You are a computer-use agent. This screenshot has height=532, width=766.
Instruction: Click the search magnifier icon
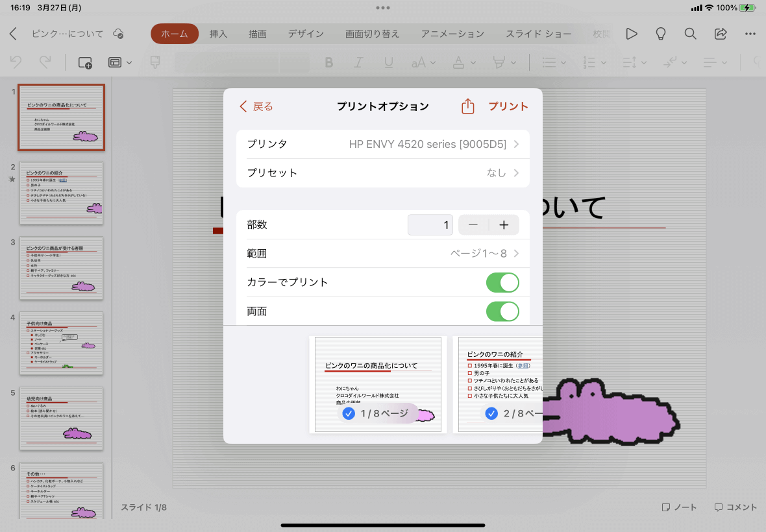coord(690,34)
